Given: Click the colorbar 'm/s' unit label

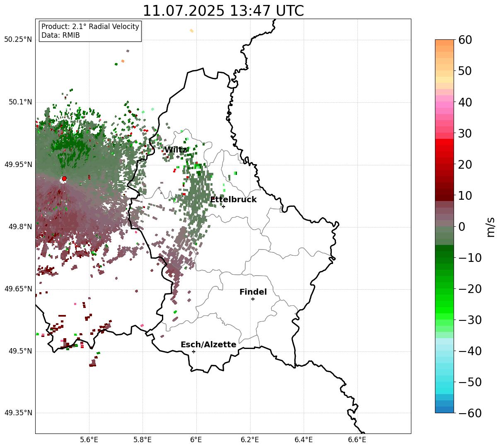Looking at the screenshot, I should pos(491,227).
